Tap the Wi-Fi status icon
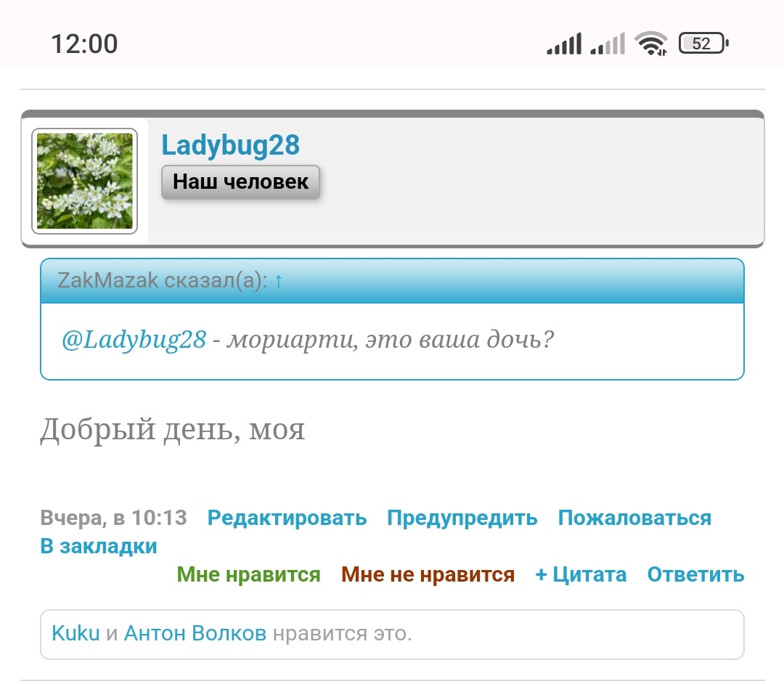 click(x=651, y=43)
